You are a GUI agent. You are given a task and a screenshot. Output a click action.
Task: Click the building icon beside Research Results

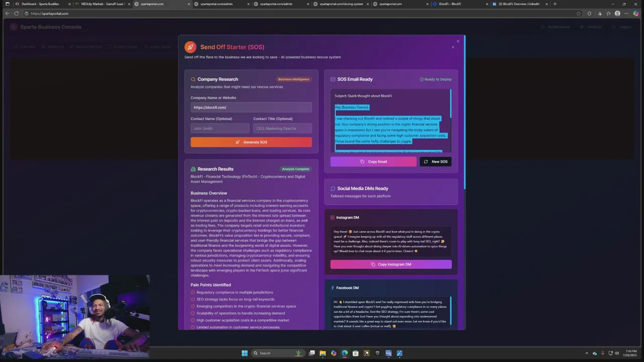(193, 169)
